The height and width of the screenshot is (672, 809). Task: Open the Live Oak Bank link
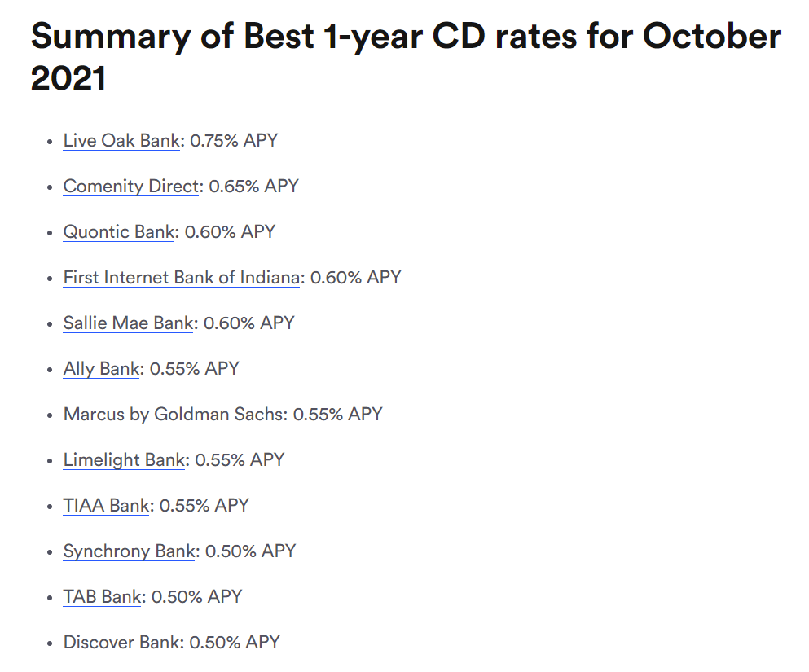pos(121,141)
